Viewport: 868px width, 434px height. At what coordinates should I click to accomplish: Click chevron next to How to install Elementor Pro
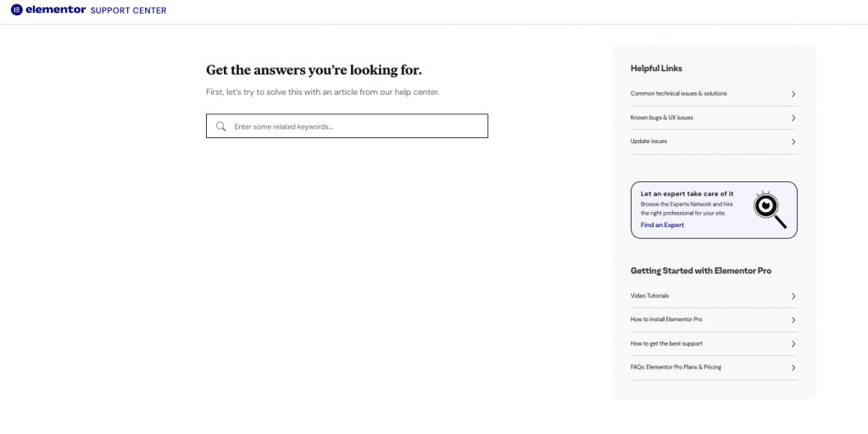click(x=793, y=320)
